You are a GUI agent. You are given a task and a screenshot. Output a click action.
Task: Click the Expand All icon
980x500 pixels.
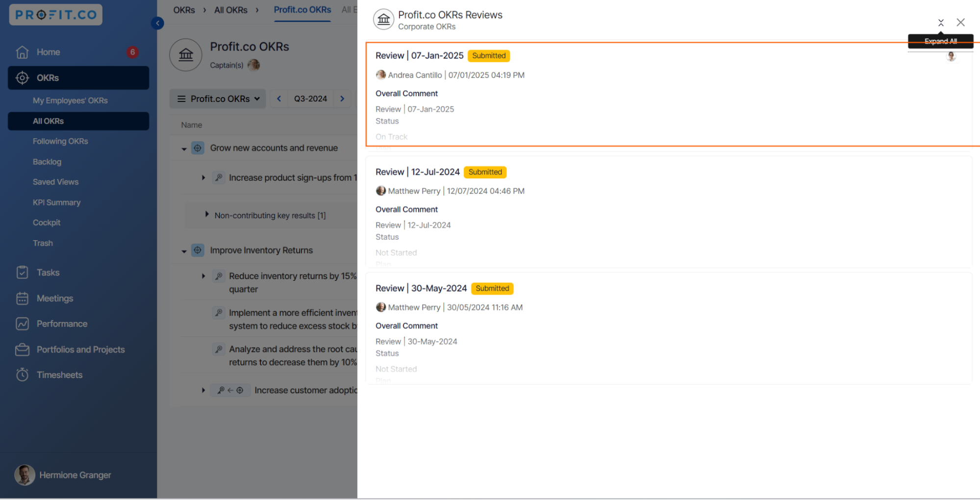941,23
